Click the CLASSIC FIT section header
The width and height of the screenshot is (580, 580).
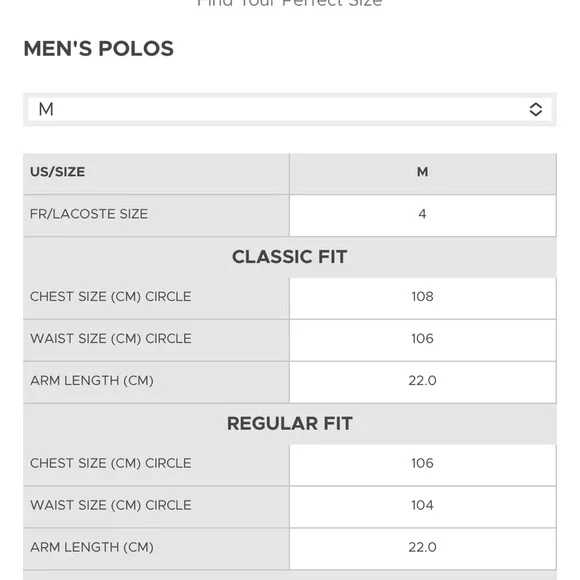[x=290, y=257]
